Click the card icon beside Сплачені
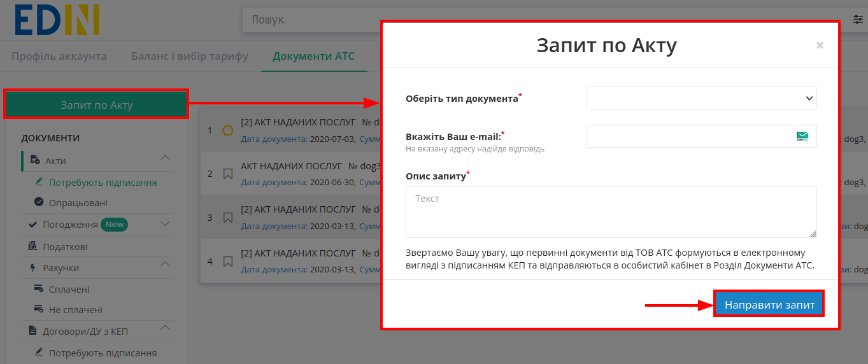The width and height of the screenshot is (868, 364). click(38, 289)
